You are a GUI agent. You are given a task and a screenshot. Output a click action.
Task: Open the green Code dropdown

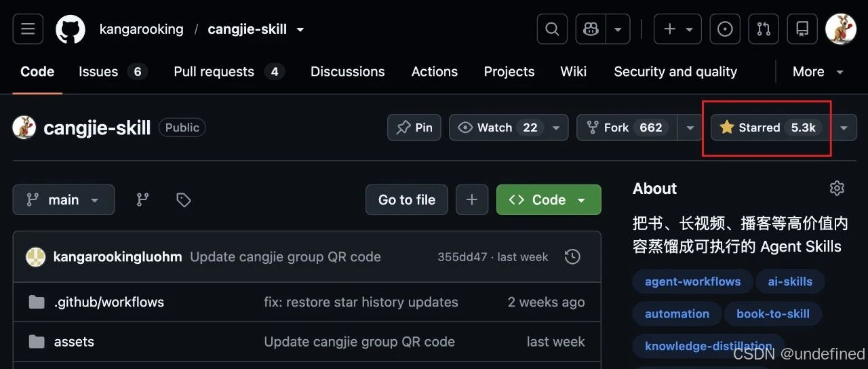tap(549, 199)
